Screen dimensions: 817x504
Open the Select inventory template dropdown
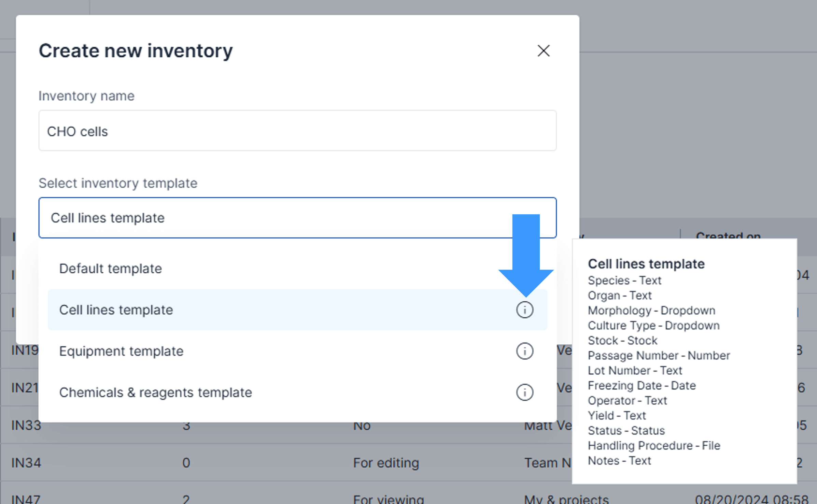point(273,218)
